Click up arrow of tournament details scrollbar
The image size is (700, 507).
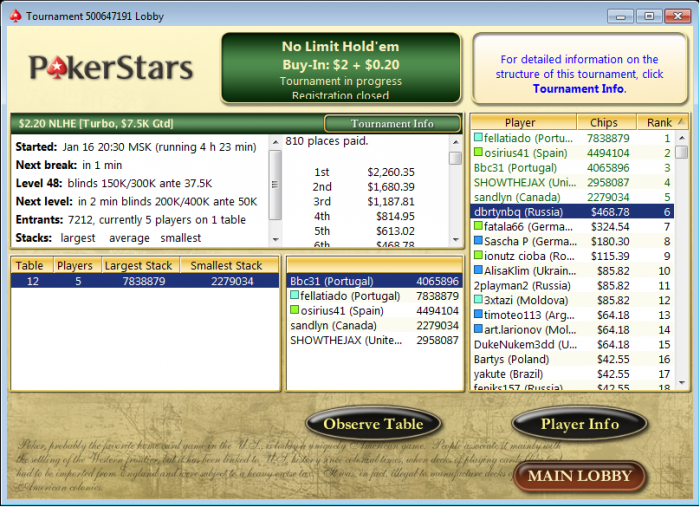coord(275,142)
